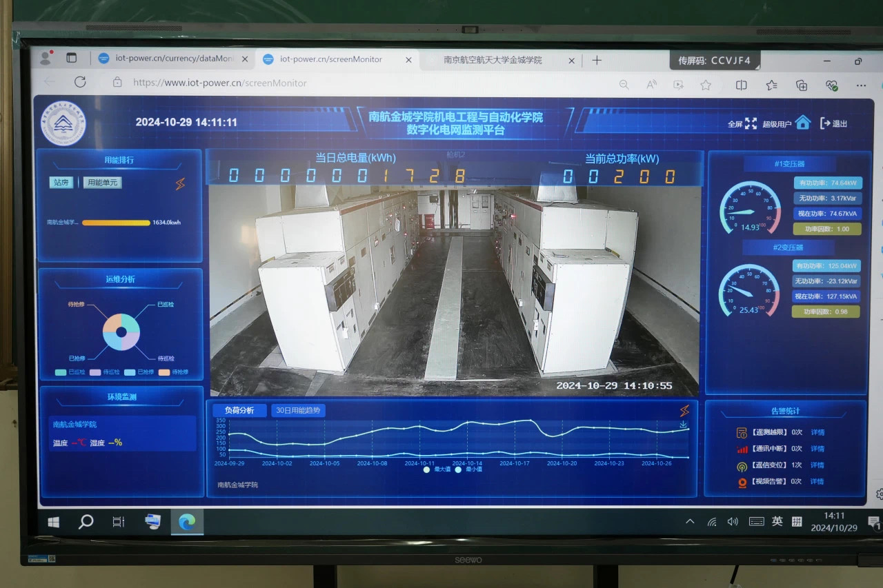
Task: Open browser settings and more menu
Action: 861,85
